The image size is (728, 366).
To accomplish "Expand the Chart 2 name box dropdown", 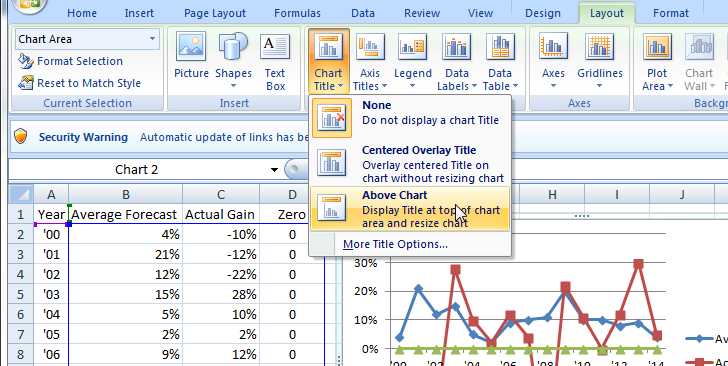I will pos(274,170).
